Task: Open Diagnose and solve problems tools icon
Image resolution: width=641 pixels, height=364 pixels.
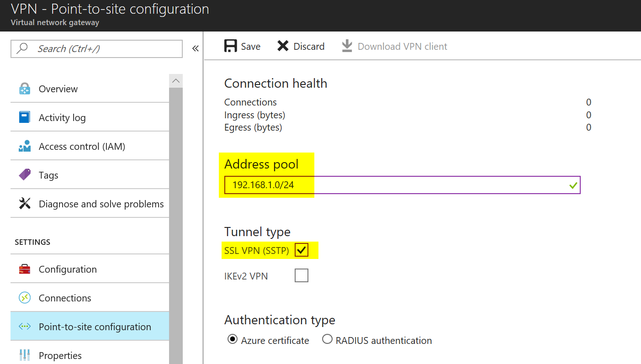Action: (x=25, y=204)
